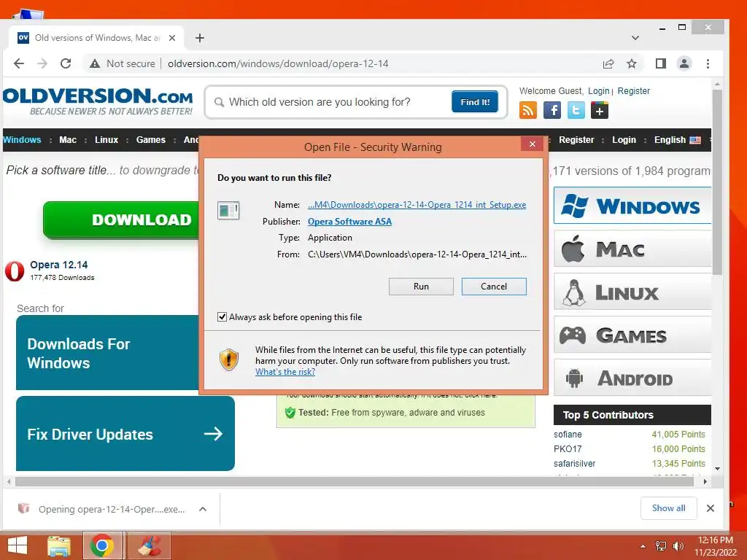Click the Opera logo icon beside Opera 12.14
Viewport: 747px width, 560px height.
click(15, 271)
